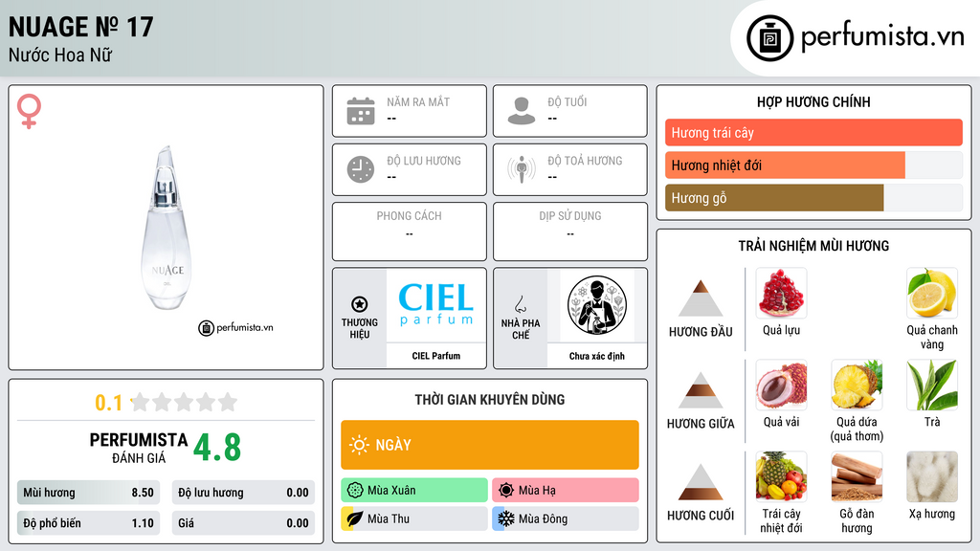
Task: Click the Hương trái cây accord bar
Action: [813, 132]
